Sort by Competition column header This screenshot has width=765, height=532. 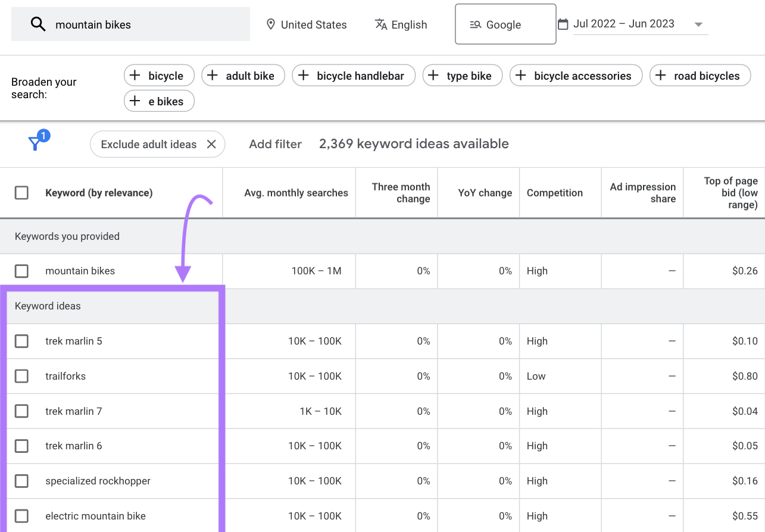(555, 193)
